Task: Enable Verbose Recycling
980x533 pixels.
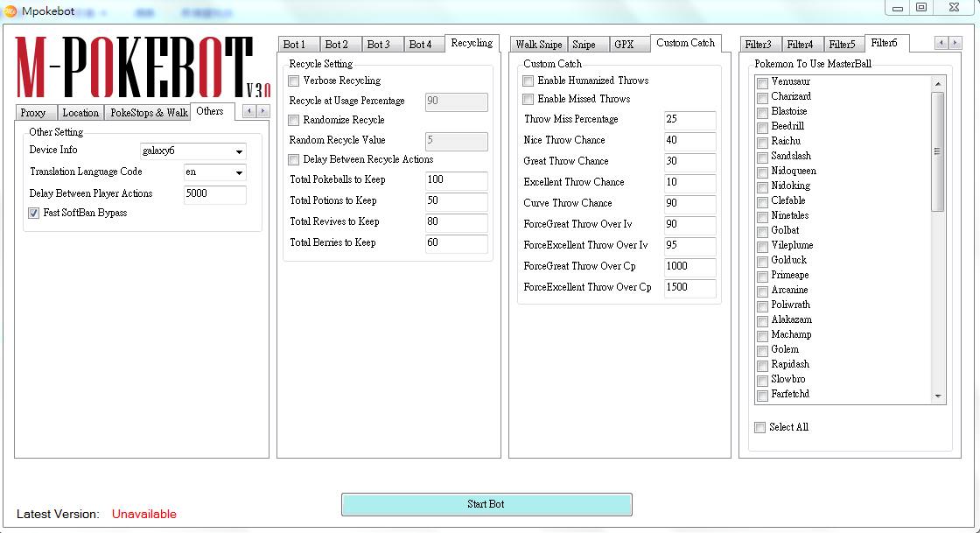Action: coord(293,81)
